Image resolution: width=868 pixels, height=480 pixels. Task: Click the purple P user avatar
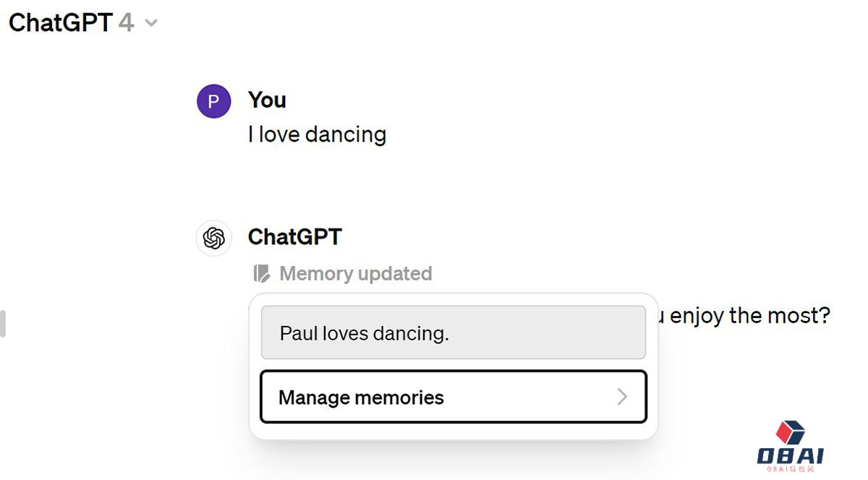(x=213, y=101)
